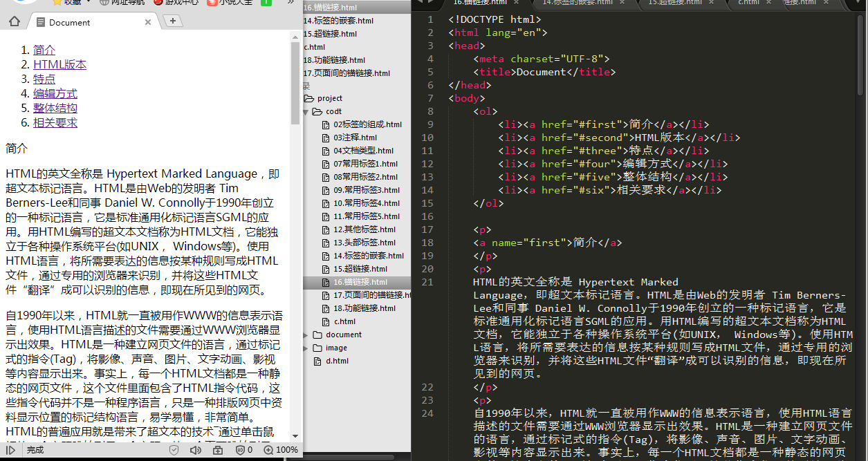Click file icon of c.html in codt folder

(326, 321)
